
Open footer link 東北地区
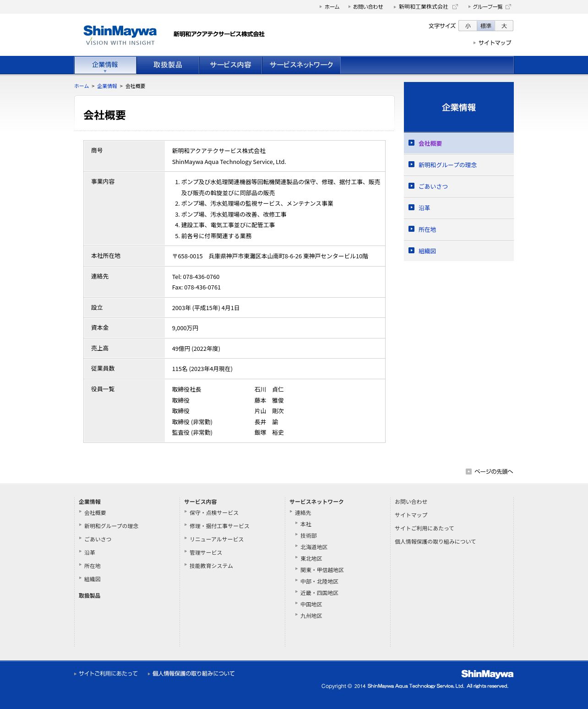pos(311,559)
